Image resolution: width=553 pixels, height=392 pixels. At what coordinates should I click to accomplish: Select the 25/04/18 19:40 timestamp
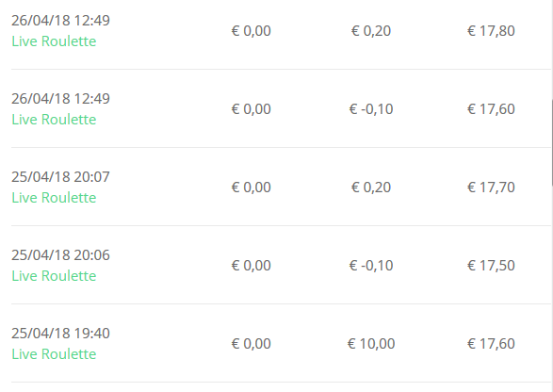tap(60, 334)
